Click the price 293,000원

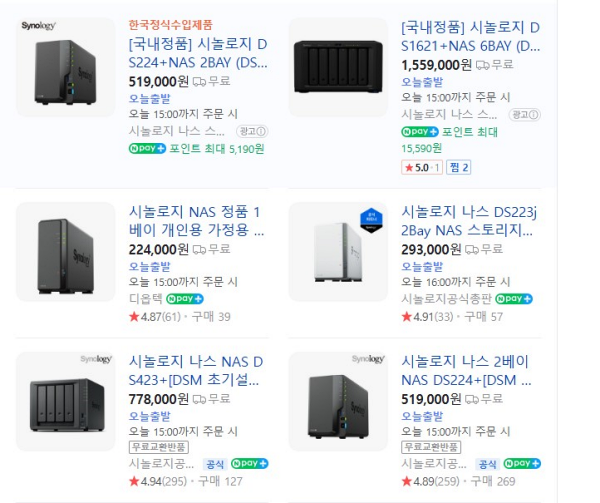[431, 249]
